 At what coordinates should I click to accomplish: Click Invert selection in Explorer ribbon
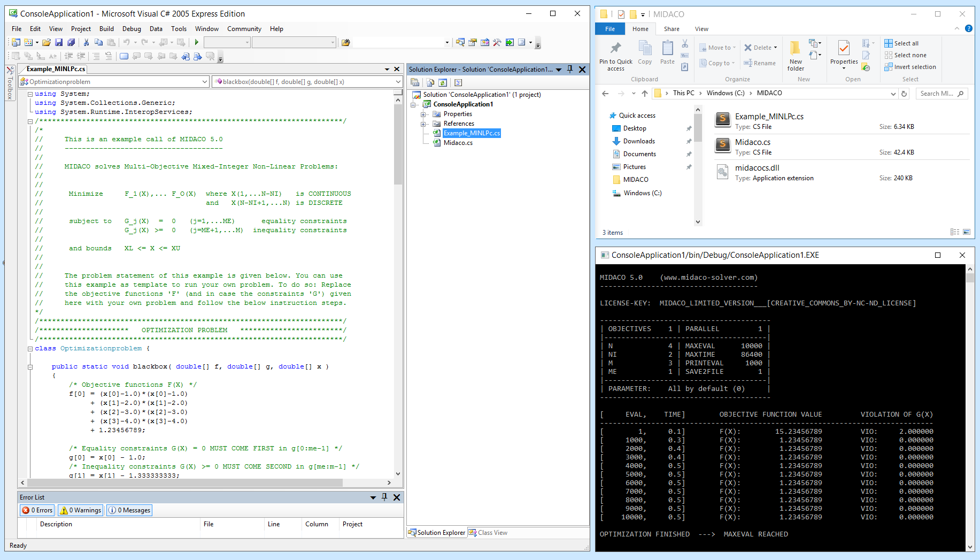(910, 67)
